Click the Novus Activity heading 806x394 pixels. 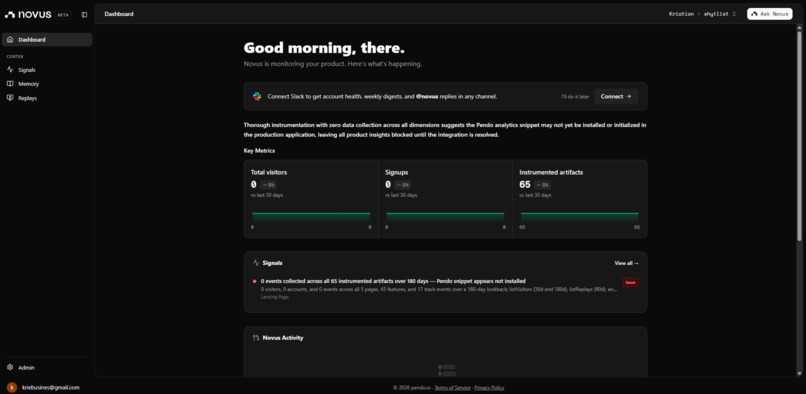click(283, 338)
